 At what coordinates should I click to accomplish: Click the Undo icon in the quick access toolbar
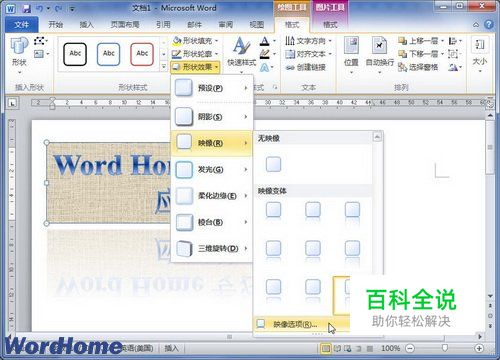40,8
